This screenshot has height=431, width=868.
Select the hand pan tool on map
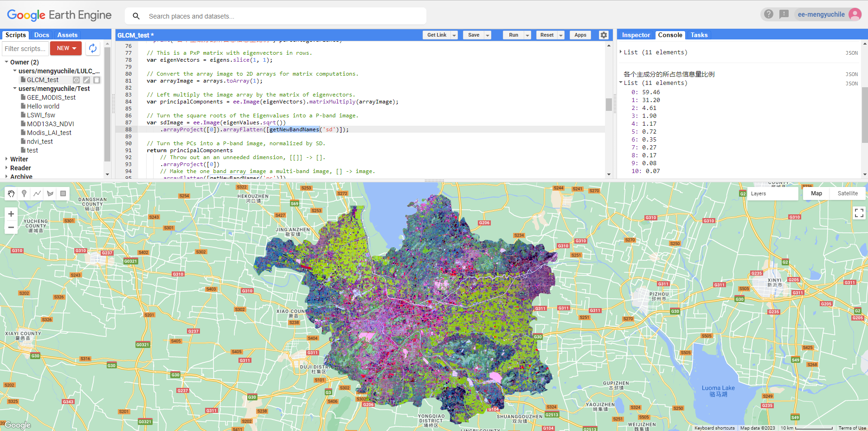(11, 193)
